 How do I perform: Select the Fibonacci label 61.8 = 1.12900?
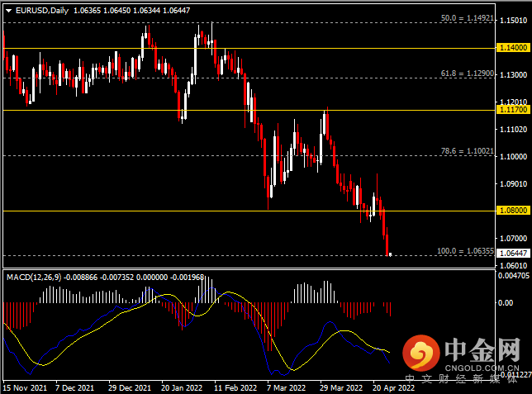[468, 74]
